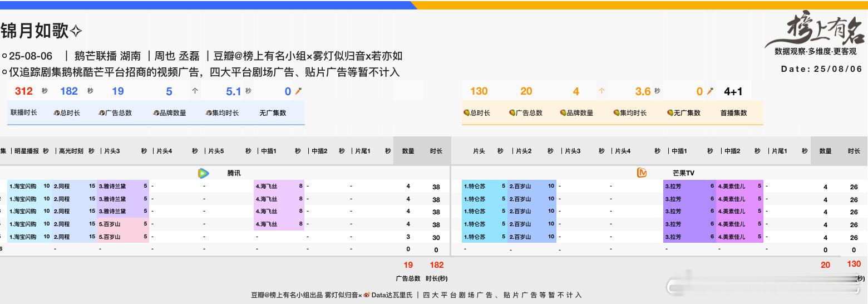This screenshot has height=304, width=868.
Task: Click the blue 无广集数 label
Action: [273, 113]
